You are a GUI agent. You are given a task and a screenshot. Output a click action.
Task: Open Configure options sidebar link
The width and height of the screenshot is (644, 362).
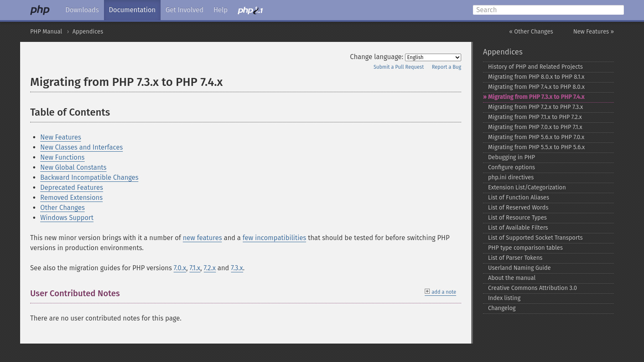click(x=548, y=168)
